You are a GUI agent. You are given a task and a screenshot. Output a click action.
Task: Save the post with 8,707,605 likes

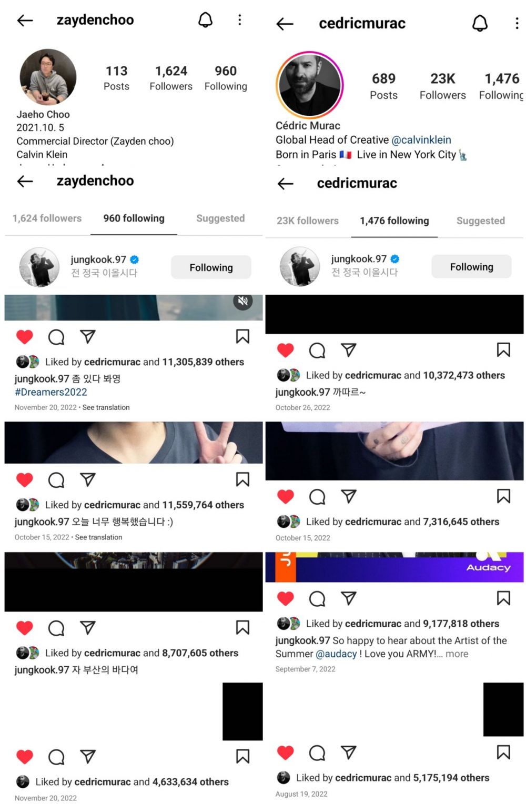click(x=242, y=627)
